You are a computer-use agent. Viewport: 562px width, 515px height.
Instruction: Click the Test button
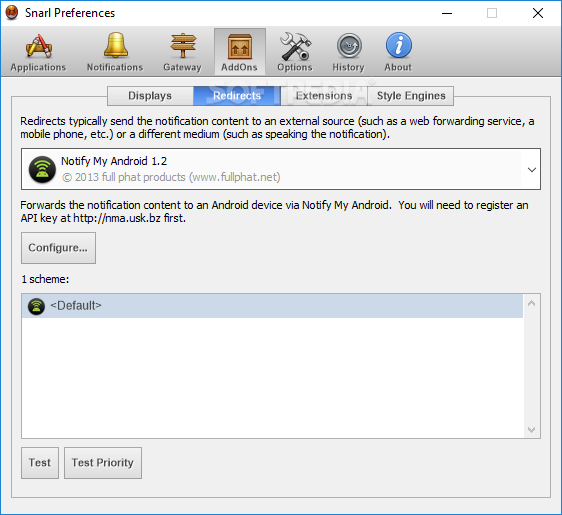(40, 463)
